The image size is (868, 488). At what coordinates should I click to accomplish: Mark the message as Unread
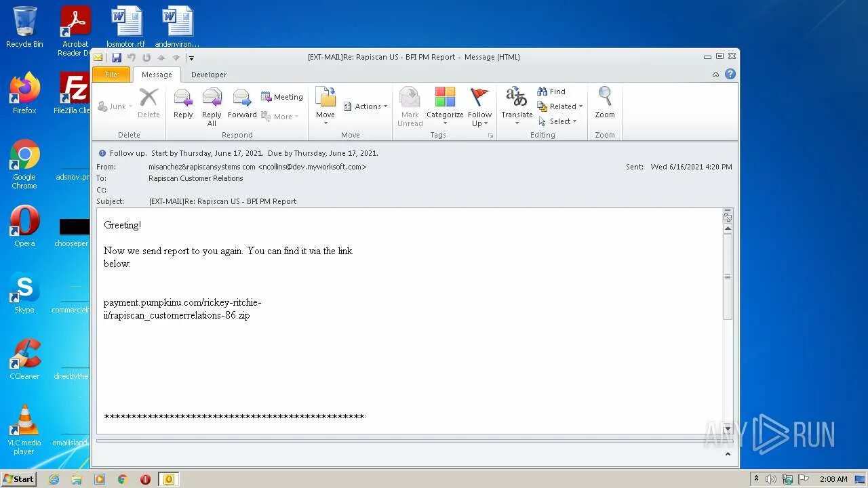pos(410,106)
